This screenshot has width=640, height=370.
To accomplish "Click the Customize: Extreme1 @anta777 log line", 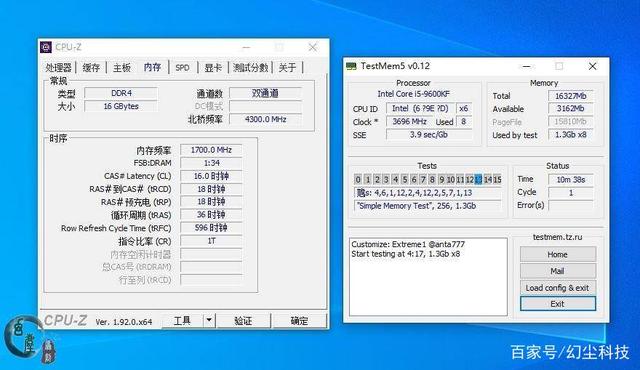I will pos(408,244).
